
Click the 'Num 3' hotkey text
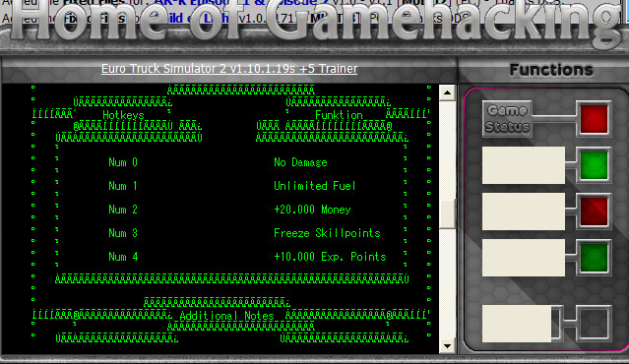click(x=123, y=233)
